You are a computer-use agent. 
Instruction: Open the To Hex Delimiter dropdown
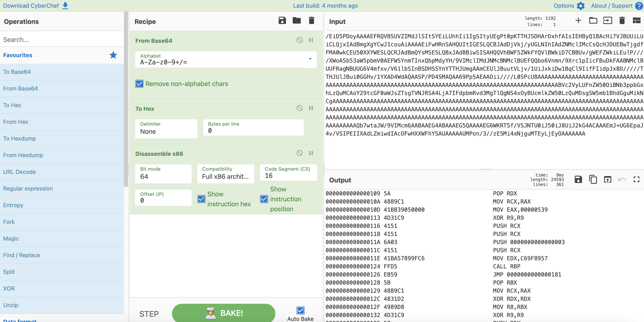coord(166,128)
